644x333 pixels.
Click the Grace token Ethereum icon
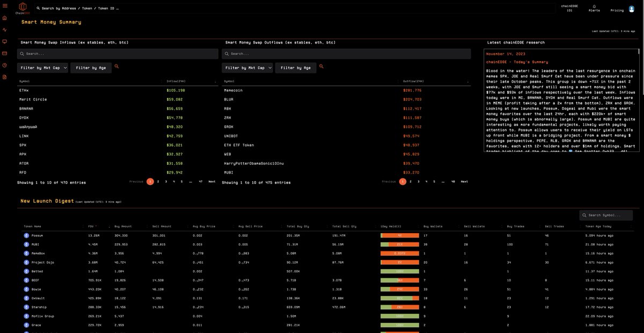pos(26,325)
